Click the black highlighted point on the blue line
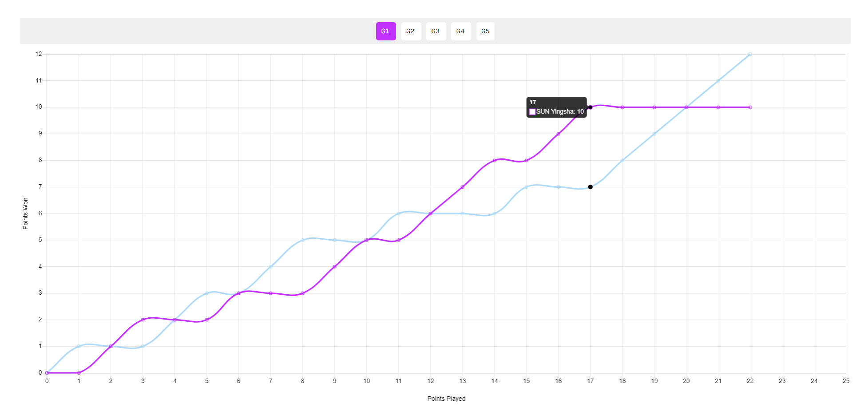This screenshot has width=868, height=411. 590,187
